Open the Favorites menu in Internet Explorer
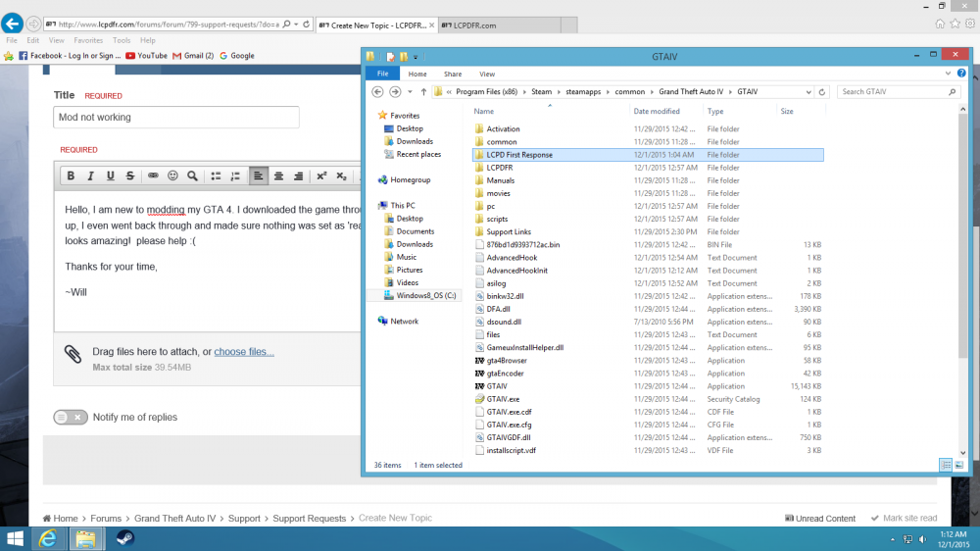This screenshot has height=551, width=980. pos(88,40)
